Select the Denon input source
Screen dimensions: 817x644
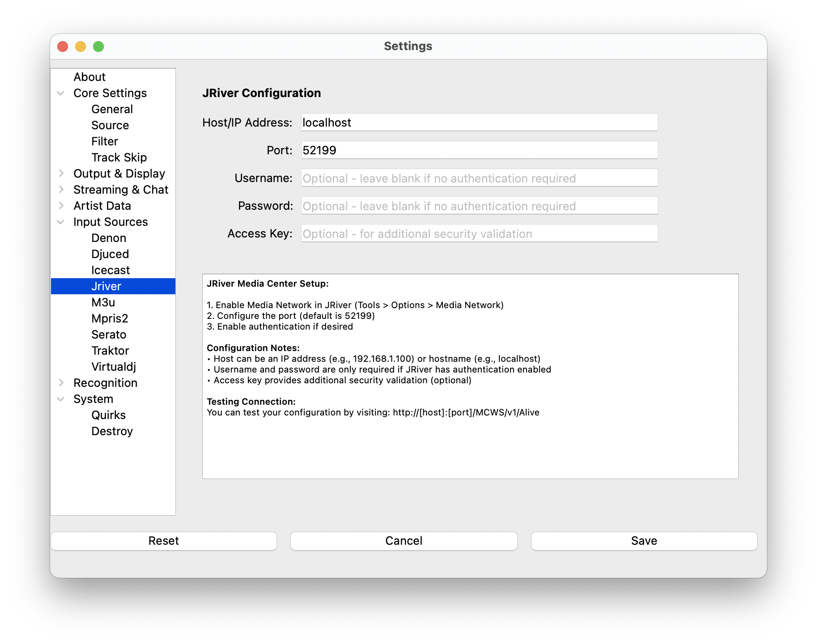(x=109, y=238)
